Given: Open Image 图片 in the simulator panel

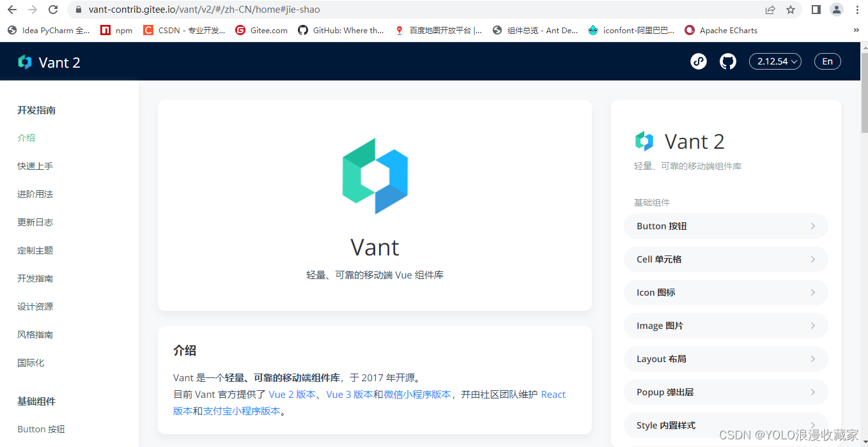Looking at the screenshot, I should pyautogui.click(x=725, y=326).
